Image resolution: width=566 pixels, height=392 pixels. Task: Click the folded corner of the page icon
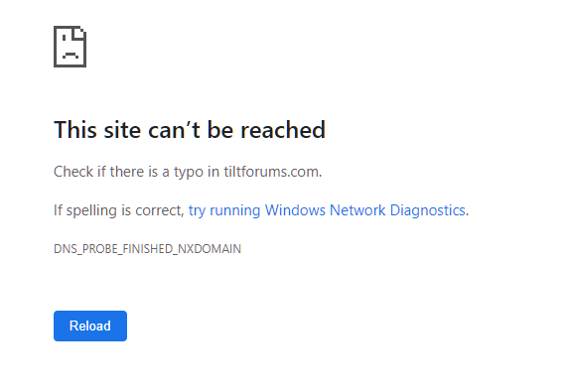[x=79, y=33]
